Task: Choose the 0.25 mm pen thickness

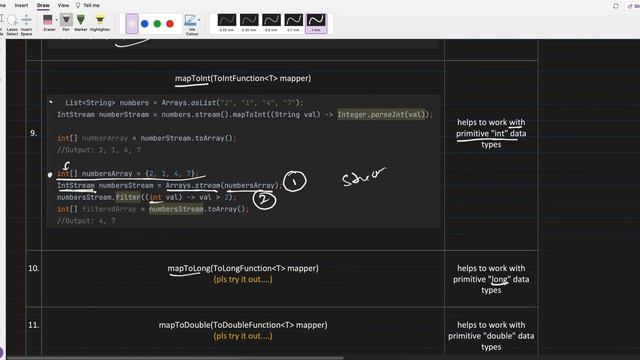Action: [x=227, y=22]
